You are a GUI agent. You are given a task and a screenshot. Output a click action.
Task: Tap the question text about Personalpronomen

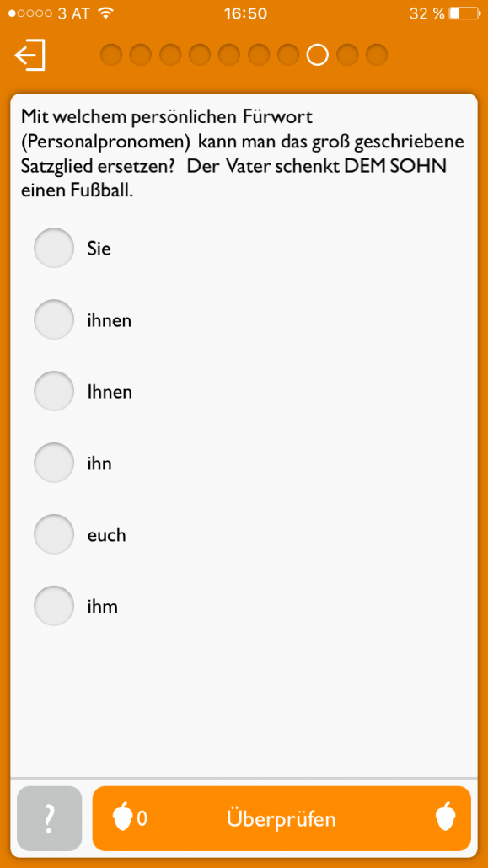tap(242, 154)
